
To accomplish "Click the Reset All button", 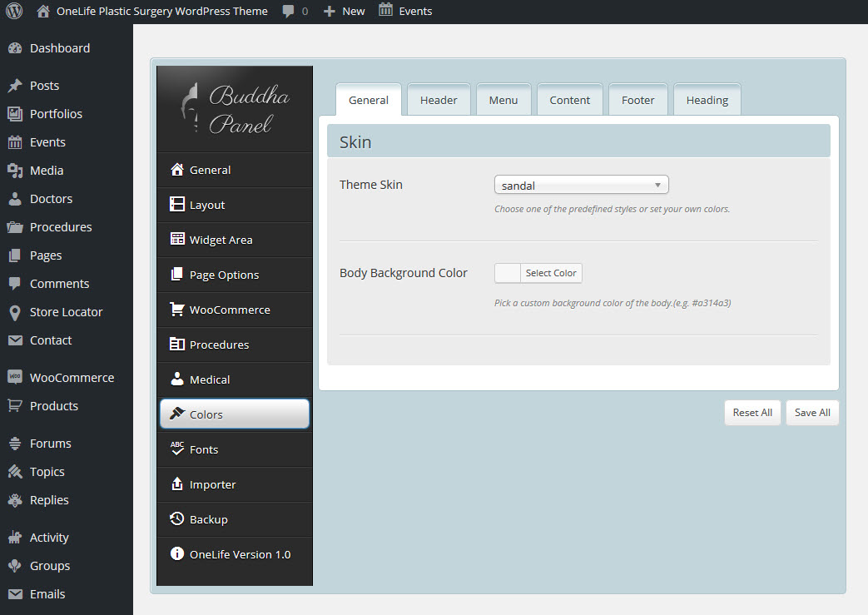I will 752,413.
